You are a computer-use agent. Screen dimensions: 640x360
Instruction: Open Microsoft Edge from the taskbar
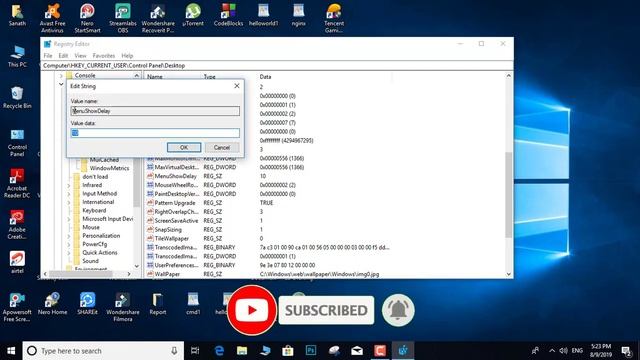click(219, 351)
